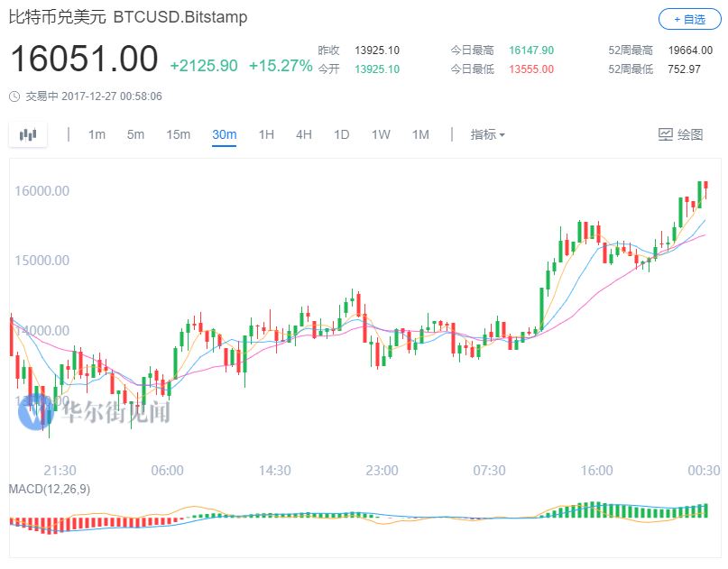This screenshot has width=728, height=569.
Task: Click the MACD(12,26,9) indicator label
Action: (50, 489)
